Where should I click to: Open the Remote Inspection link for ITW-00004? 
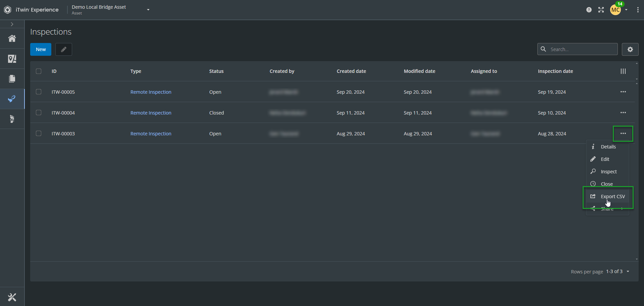[151, 113]
